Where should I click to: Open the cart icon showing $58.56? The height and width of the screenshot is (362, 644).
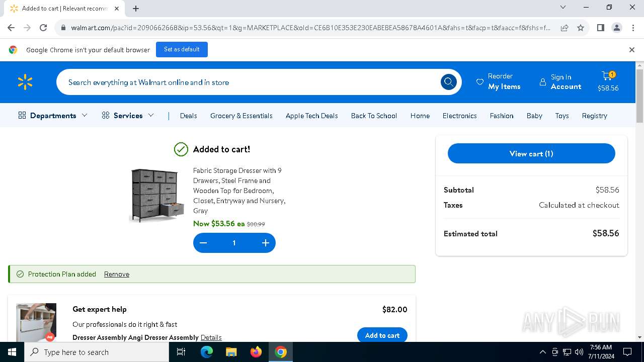[x=608, y=81]
